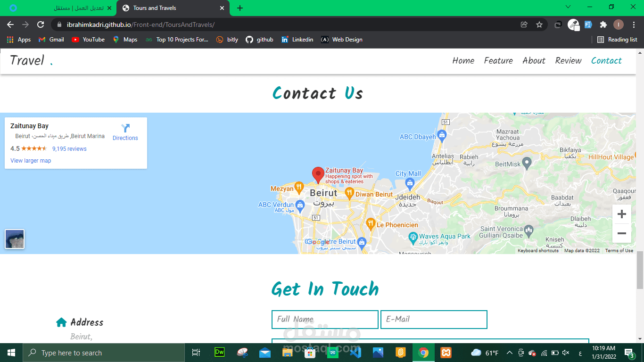Zoom in the map with plus button
Screen dimensions: 644x362
(621, 214)
